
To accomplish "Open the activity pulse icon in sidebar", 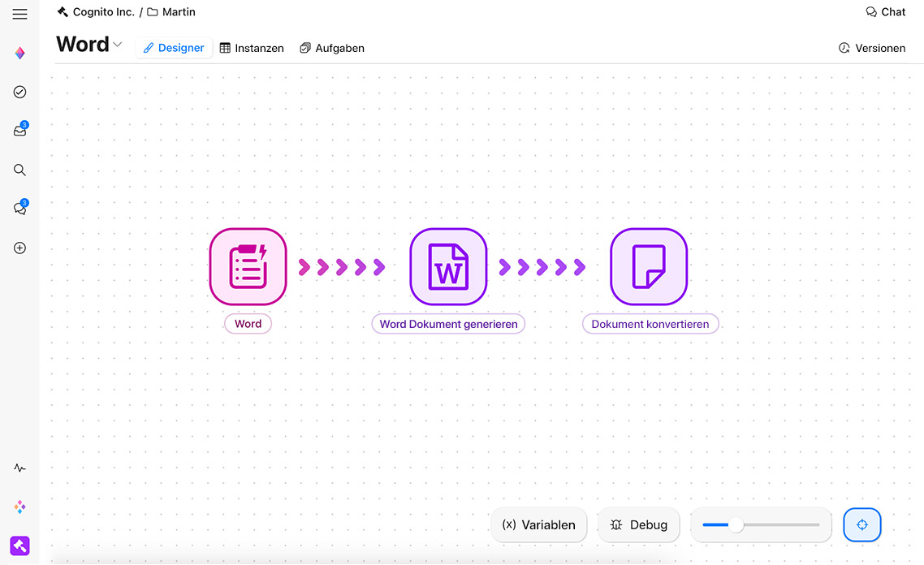I will [x=20, y=468].
